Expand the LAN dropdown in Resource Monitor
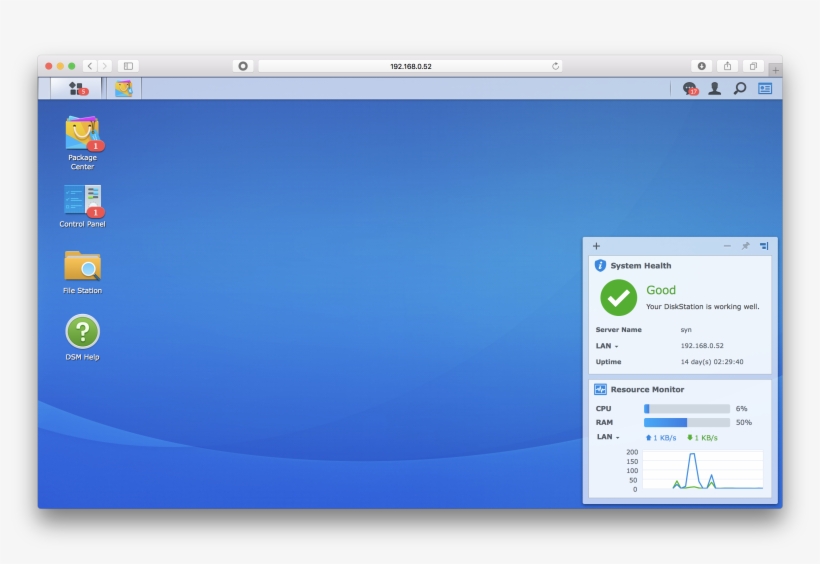820x564 pixels. 608,437
